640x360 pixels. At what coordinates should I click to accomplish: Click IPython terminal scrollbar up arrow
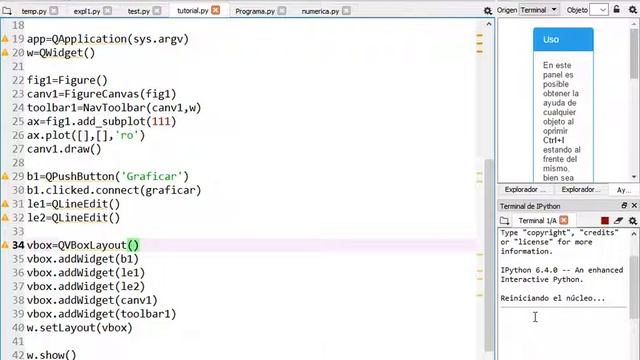(633, 234)
